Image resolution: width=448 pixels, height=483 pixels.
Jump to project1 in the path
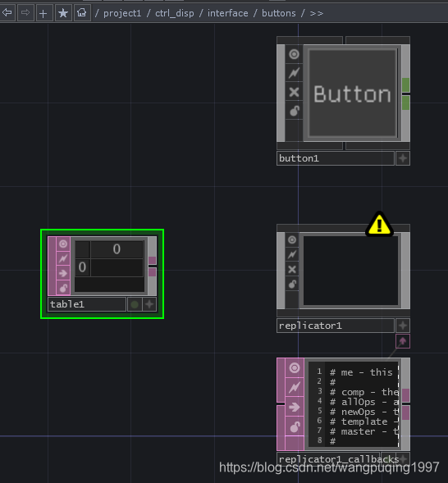(x=122, y=13)
